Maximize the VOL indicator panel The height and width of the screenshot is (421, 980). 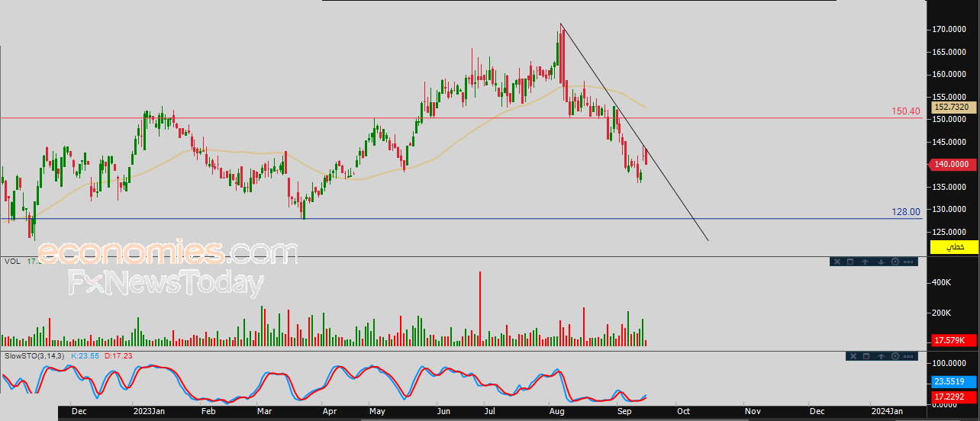point(850,262)
